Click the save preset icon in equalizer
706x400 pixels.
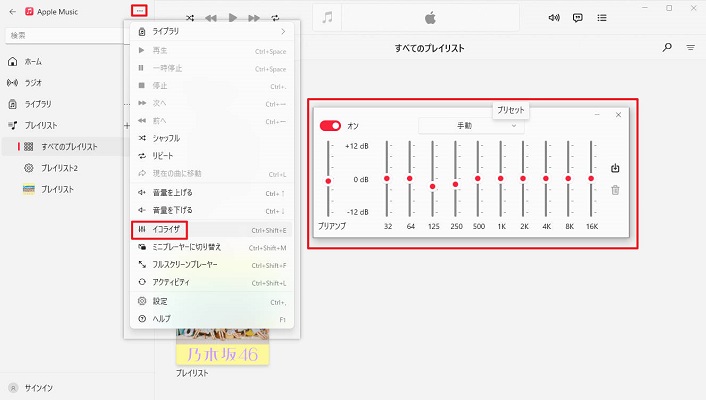click(x=615, y=168)
